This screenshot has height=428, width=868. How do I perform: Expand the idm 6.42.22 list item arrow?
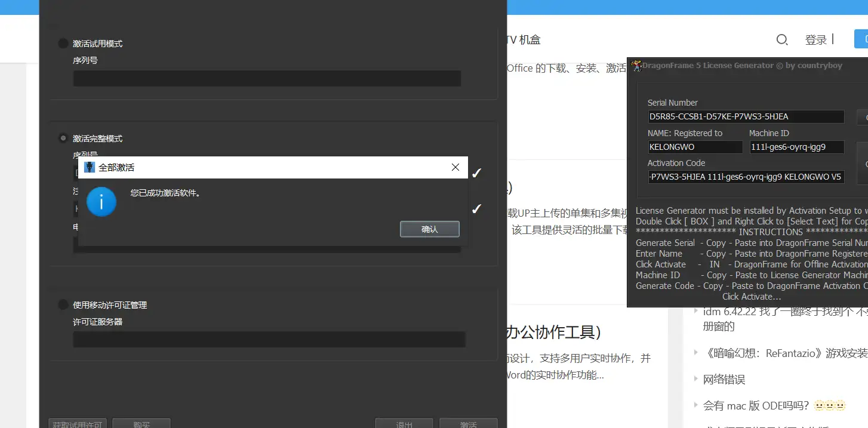(695, 311)
